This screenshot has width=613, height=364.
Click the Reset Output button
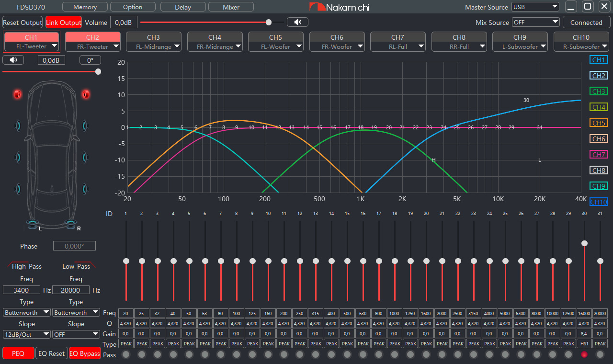coord(23,23)
